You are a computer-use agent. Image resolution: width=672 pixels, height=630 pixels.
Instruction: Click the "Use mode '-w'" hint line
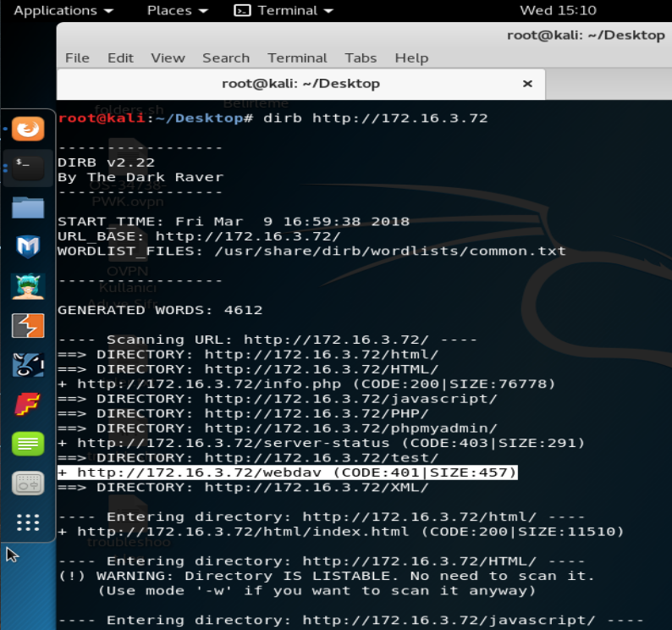click(x=317, y=591)
